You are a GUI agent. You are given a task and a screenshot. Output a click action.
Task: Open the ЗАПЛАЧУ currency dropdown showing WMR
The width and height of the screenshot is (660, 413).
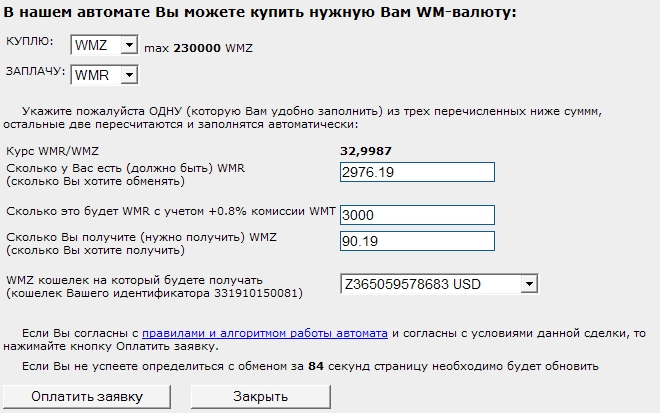coord(104,75)
